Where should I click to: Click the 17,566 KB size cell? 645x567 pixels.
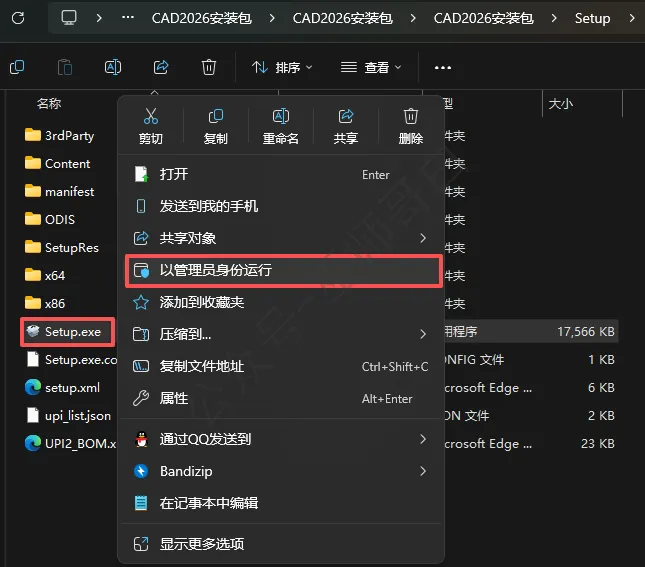pyautogui.click(x=586, y=332)
